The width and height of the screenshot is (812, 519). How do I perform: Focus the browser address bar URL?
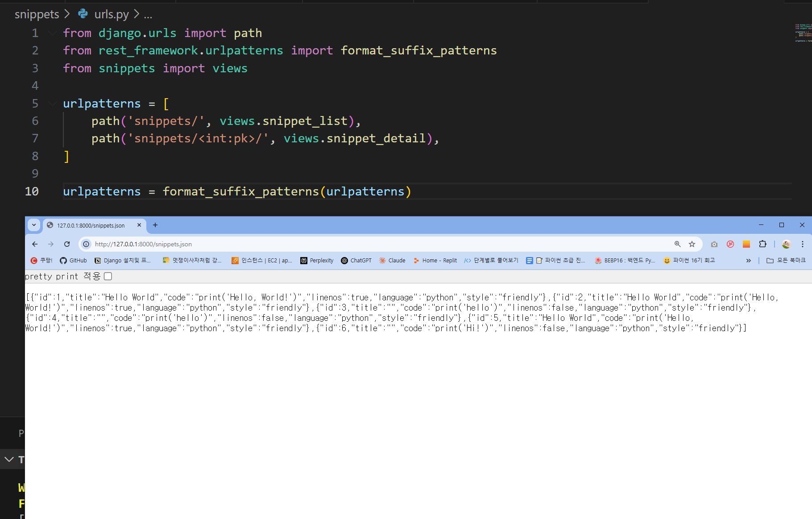(x=143, y=244)
